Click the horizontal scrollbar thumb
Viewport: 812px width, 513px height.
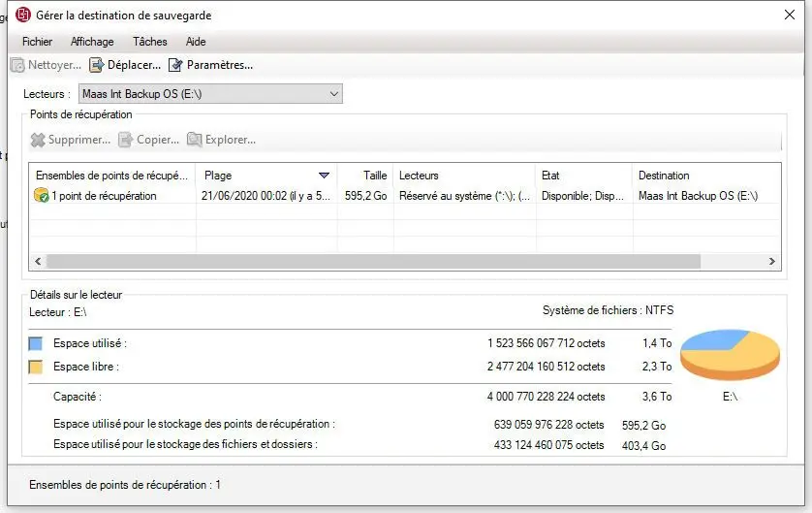[373, 261]
